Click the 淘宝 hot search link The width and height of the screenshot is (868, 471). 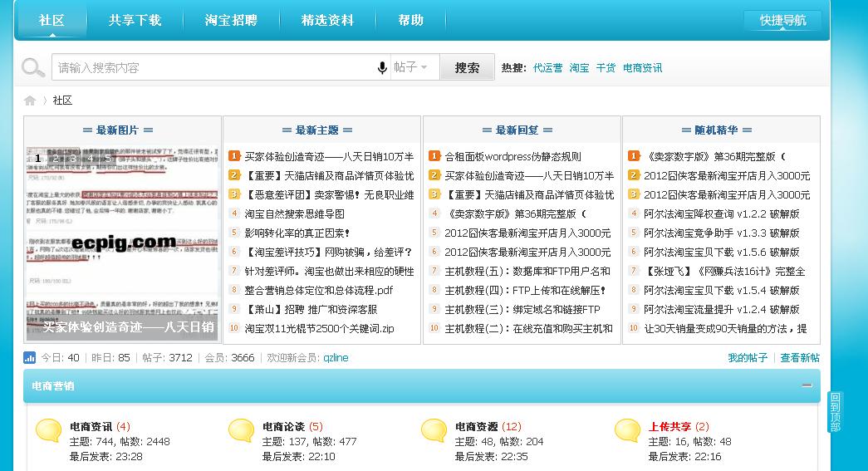(x=579, y=68)
